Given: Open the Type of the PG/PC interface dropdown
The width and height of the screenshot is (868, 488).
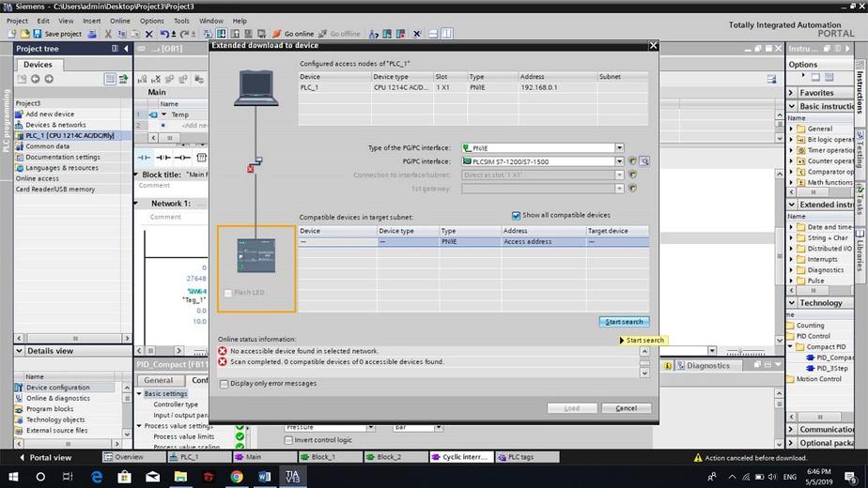Looking at the screenshot, I should 619,147.
